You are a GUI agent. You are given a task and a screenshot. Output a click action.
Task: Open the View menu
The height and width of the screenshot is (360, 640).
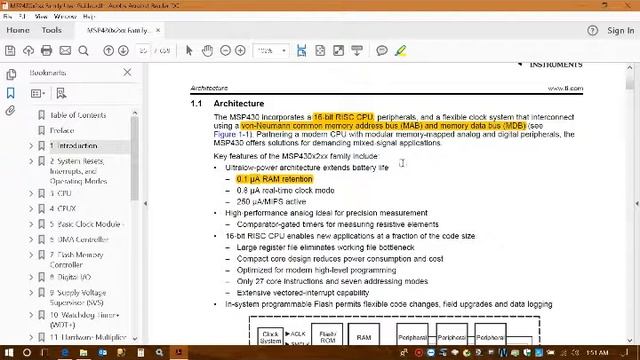pyautogui.click(x=41, y=17)
